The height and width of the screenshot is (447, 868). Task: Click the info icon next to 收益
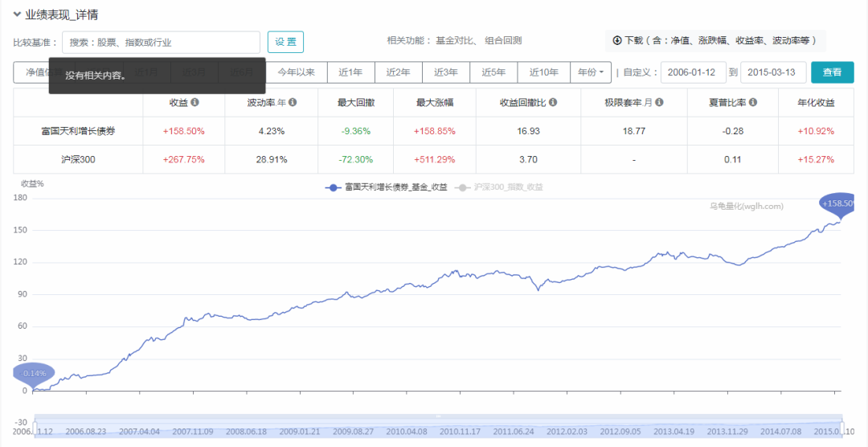(194, 102)
